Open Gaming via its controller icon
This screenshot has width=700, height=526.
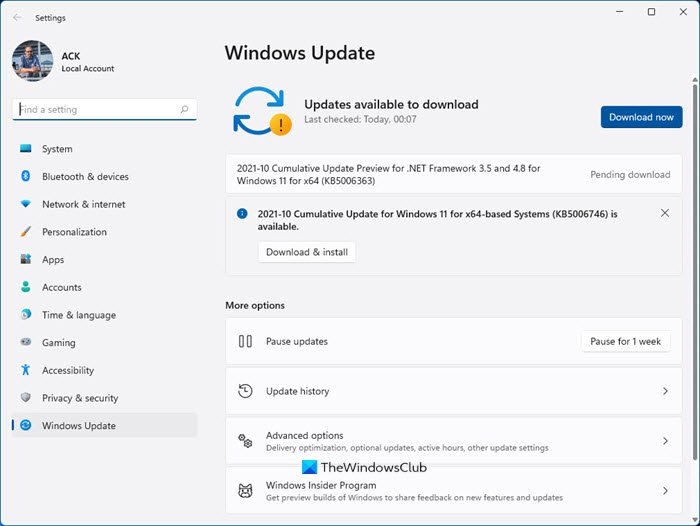pyautogui.click(x=25, y=342)
